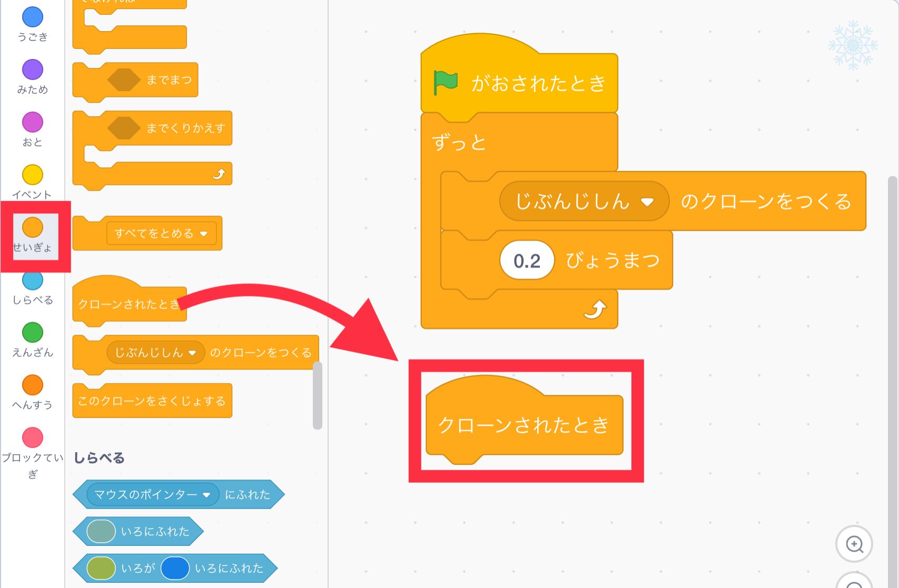The image size is (899, 588).
Task: Click うごき category label text
Action: click(x=33, y=37)
